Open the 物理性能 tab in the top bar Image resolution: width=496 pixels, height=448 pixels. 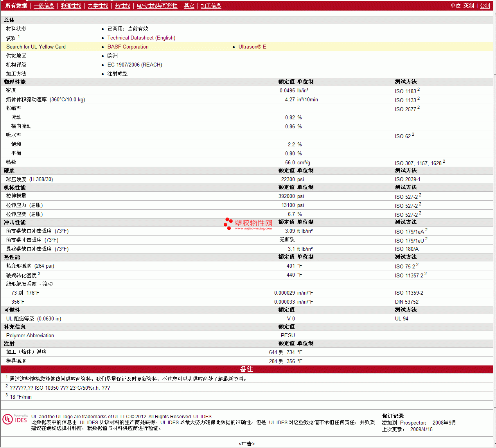point(71,5)
